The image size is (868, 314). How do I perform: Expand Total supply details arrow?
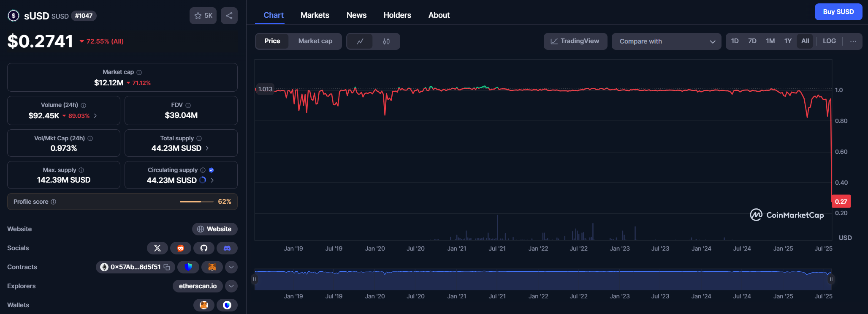coord(207,148)
